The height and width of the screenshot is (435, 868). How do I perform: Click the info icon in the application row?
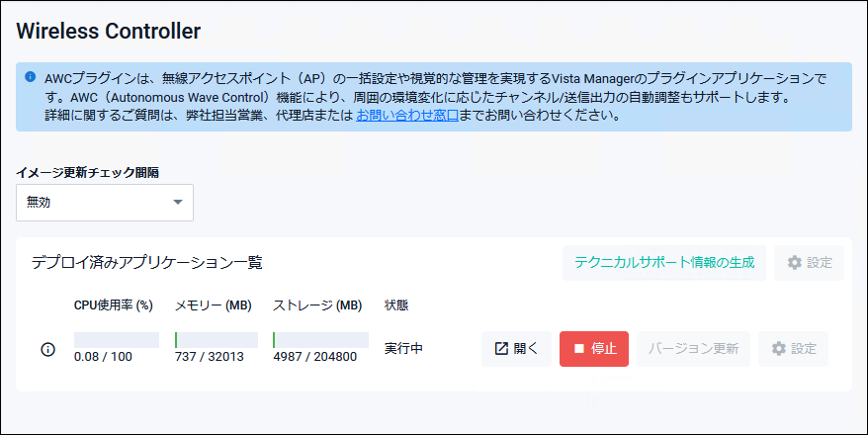tap(48, 349)
